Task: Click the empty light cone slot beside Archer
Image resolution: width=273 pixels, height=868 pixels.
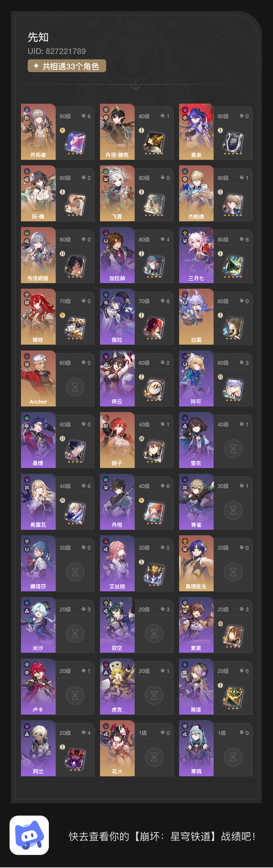Action: click(x=75, y=387)
